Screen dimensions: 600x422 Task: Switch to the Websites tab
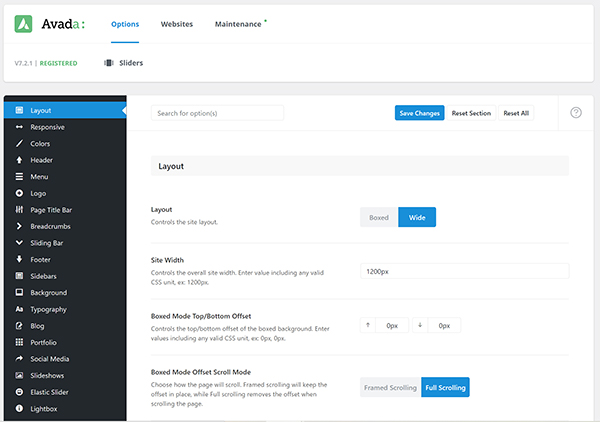(x=177, y=24)
